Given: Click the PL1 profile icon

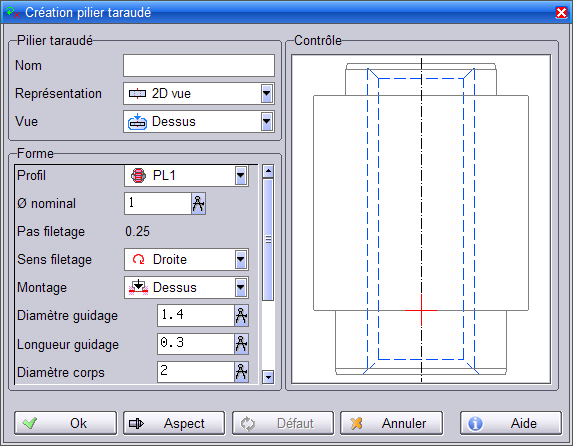Looking at the screenshot, I should click(138, 175).
